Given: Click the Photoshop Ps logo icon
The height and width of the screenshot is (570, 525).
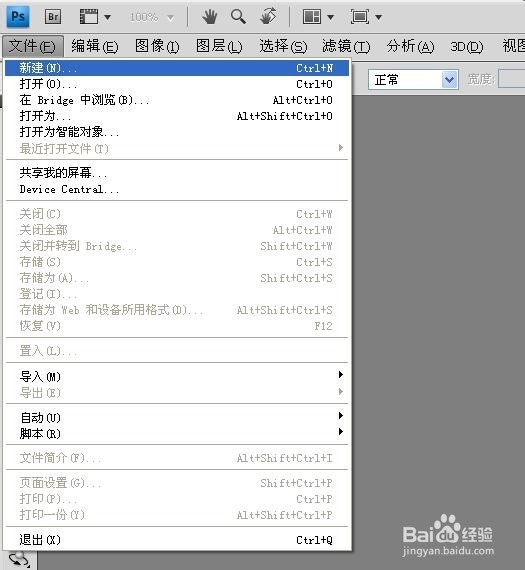Looking at the screenshot, I should (x=18, y=16).
